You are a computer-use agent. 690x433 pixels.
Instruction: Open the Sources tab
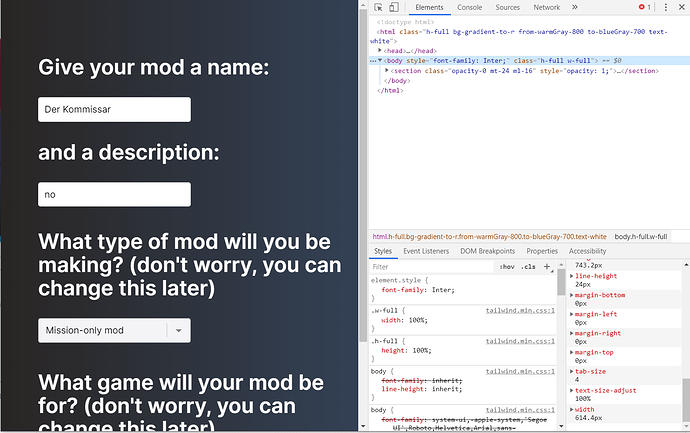507,7
